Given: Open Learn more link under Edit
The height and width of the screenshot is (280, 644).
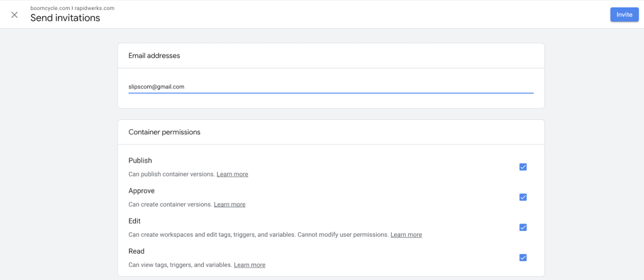Looking at the screenshot, I should click(x=406, y=234).
